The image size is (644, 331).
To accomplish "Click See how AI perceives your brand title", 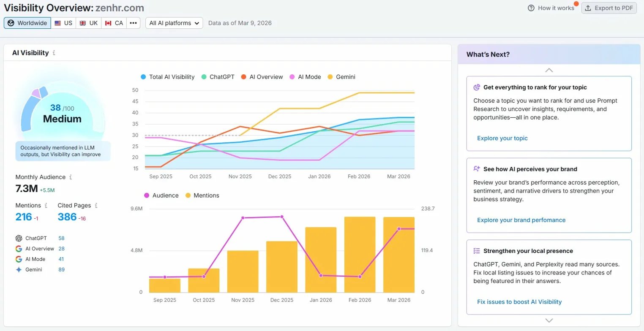I will [x=530, y=169].
